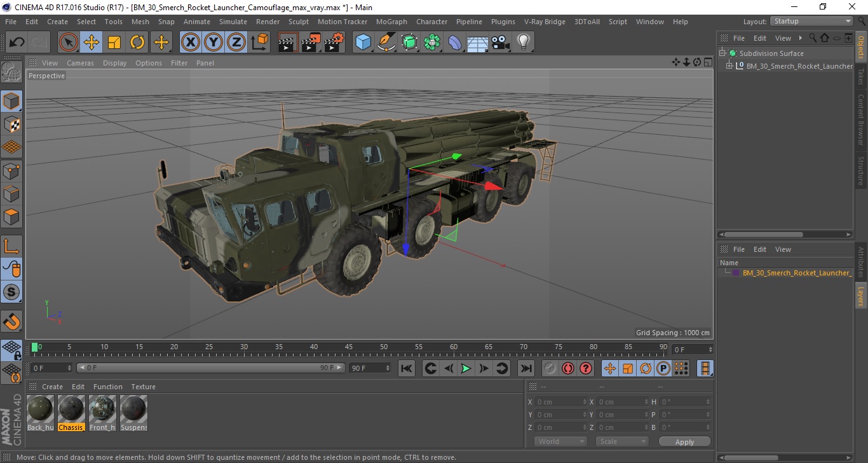
Task: Toggle X axis lock
Action: [190, 43]
